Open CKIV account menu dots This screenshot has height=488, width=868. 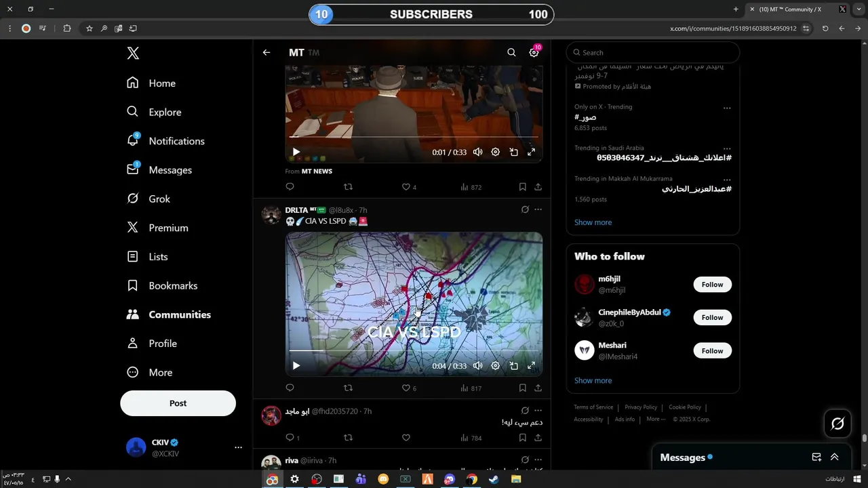238,447
